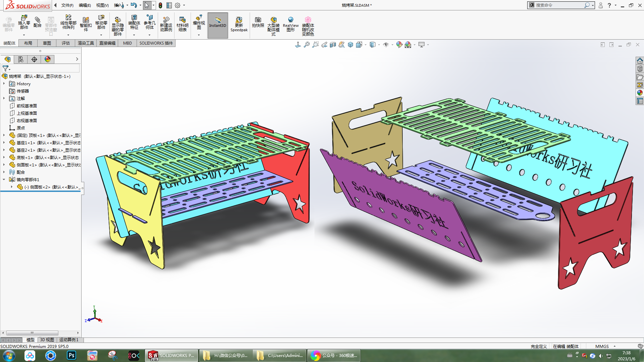
Task: Choose the Move Component (移动零部件) tool
Action: pos(101,22)
